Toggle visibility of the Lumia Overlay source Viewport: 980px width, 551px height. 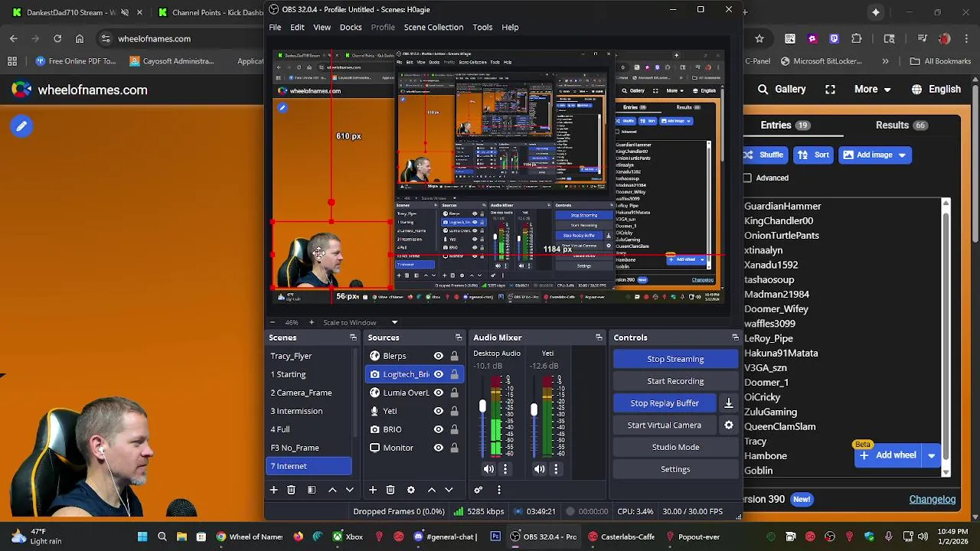(x=439, y=393)
